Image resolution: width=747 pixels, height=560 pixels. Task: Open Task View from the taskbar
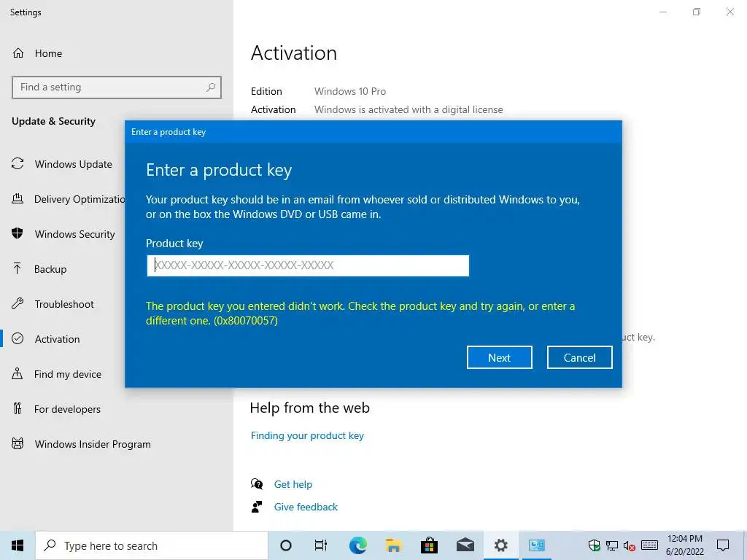coord(321,545)
